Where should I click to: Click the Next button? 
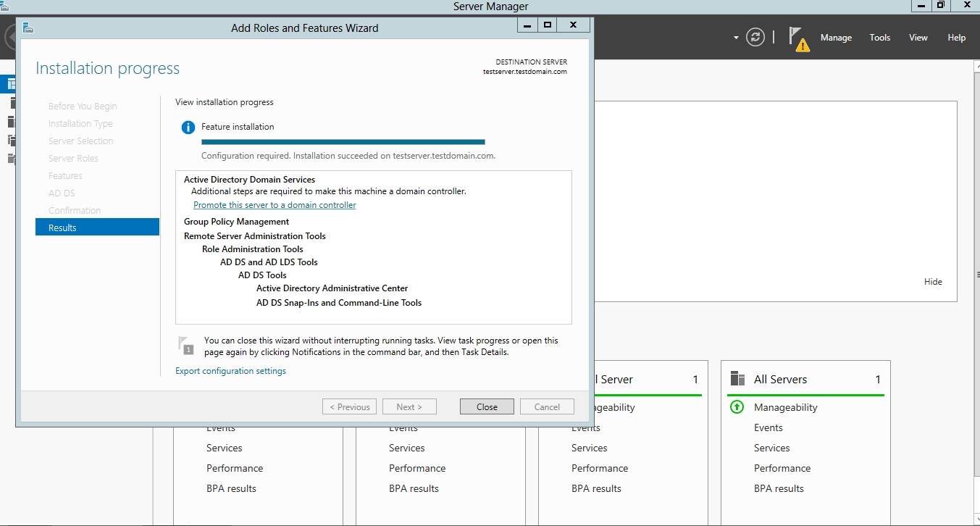409,406
